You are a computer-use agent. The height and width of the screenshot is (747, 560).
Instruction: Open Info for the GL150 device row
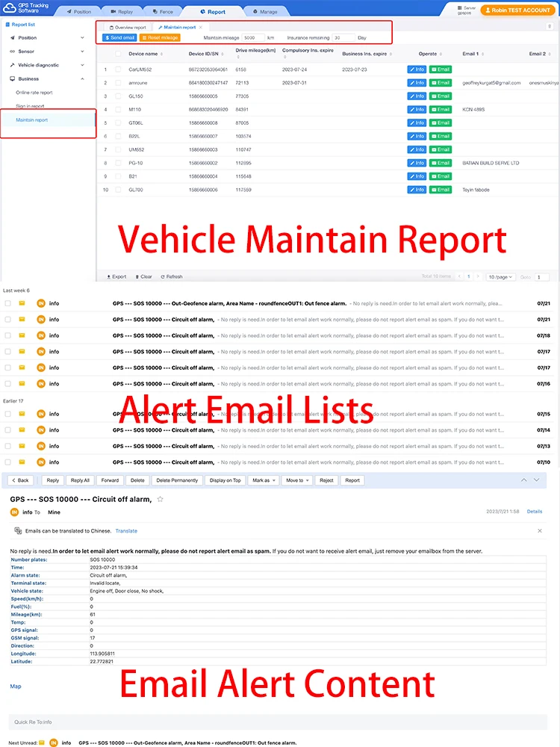point(417,96)
